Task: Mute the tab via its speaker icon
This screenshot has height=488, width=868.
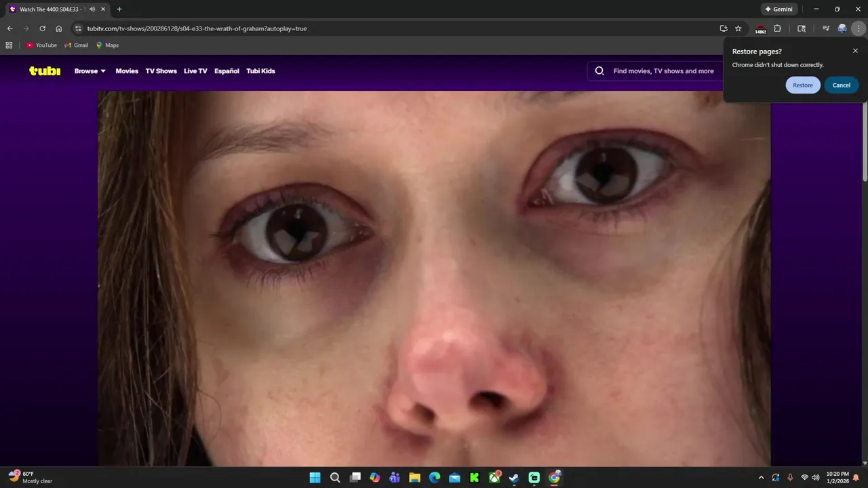Action: click(92, 9)
